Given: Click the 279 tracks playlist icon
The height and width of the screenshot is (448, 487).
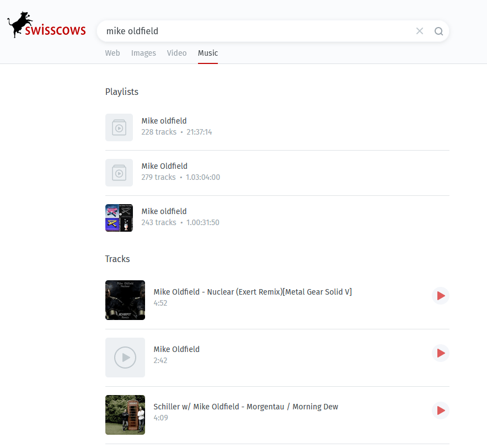Looking at the screenshot, I should pyautogui.click(x=119, y=173).
